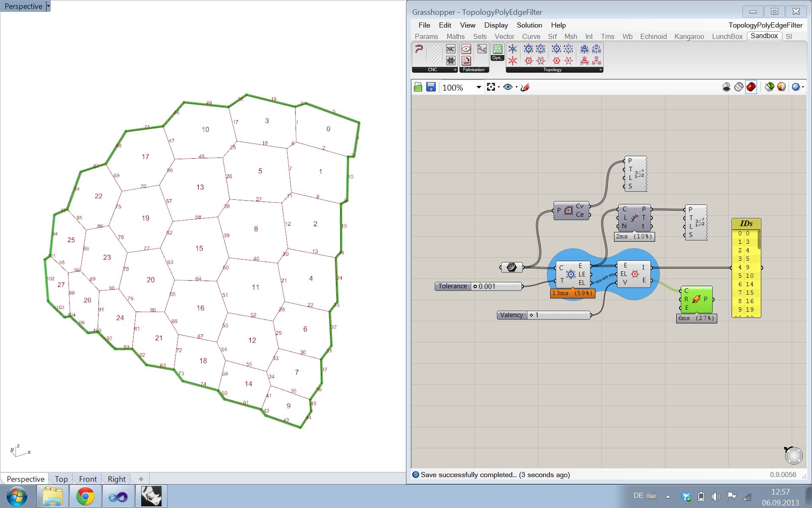Select the red asterisk Topology component icon

click(x=513, y=61)
